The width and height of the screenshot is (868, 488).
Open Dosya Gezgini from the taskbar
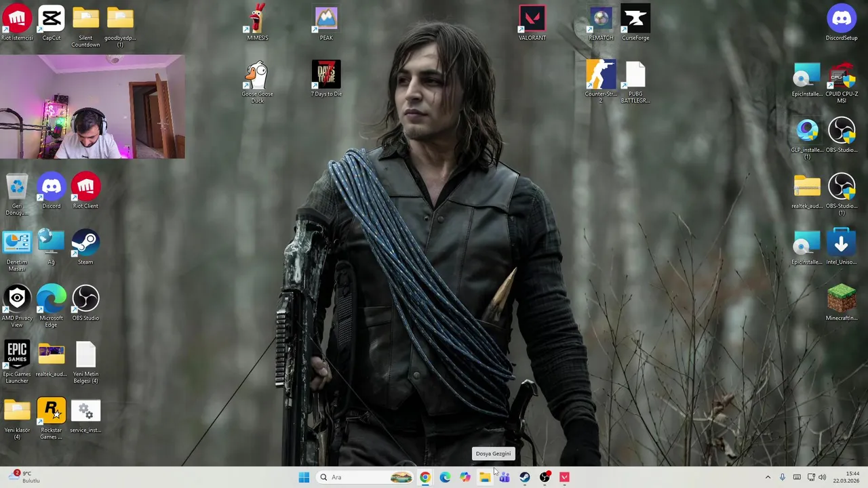pyautogui.click(x=485, y=477)
